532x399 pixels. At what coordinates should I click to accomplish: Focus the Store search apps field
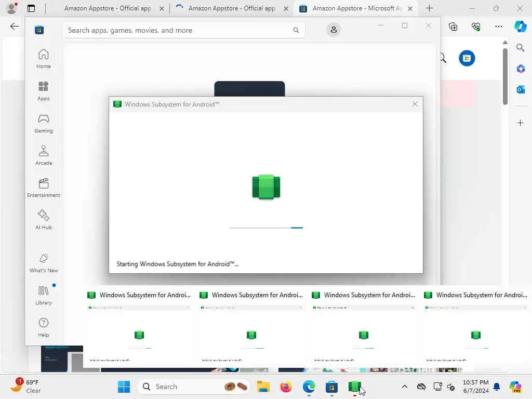pyautogui.click(x=184, y=30)
